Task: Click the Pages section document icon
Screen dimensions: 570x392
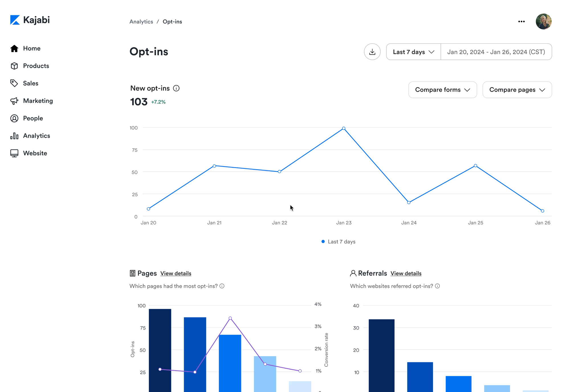Action: pyautogui.click(x=133, y=273)
